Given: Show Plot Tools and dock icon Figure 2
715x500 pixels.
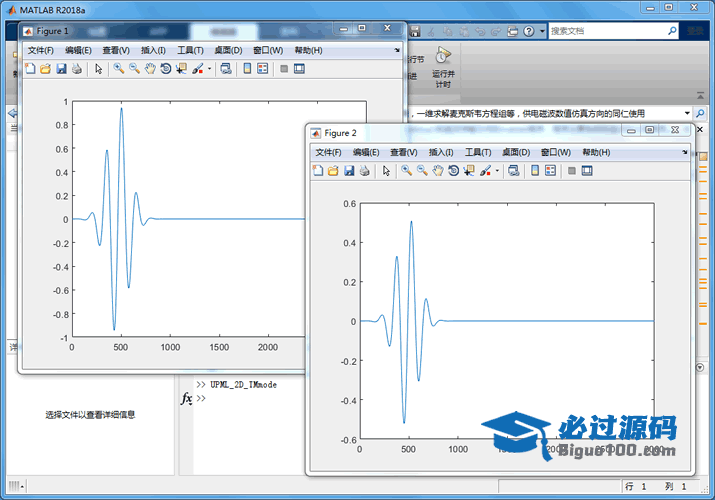Looking at the screenshot, I should tap(587, 171).
